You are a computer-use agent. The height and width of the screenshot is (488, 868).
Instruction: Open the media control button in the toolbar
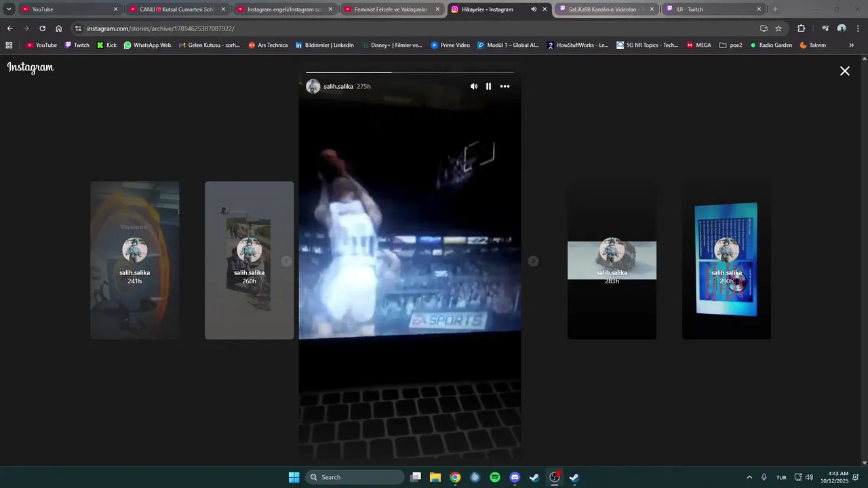(x=825, y=28)
